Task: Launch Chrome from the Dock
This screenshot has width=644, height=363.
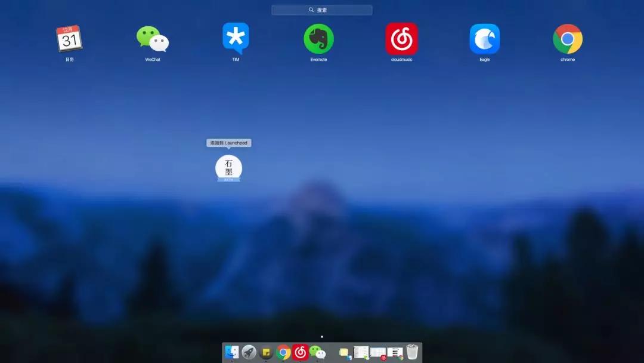Action: pyautogui.click(x=284, y=352)
